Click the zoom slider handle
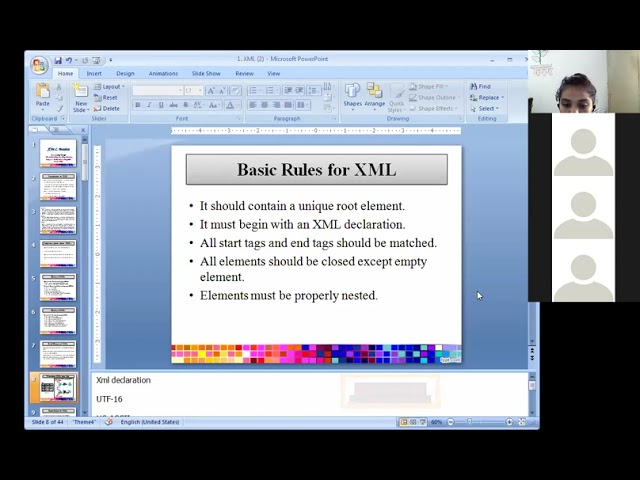Screen dimensions: 640x480 coord(469,422)
